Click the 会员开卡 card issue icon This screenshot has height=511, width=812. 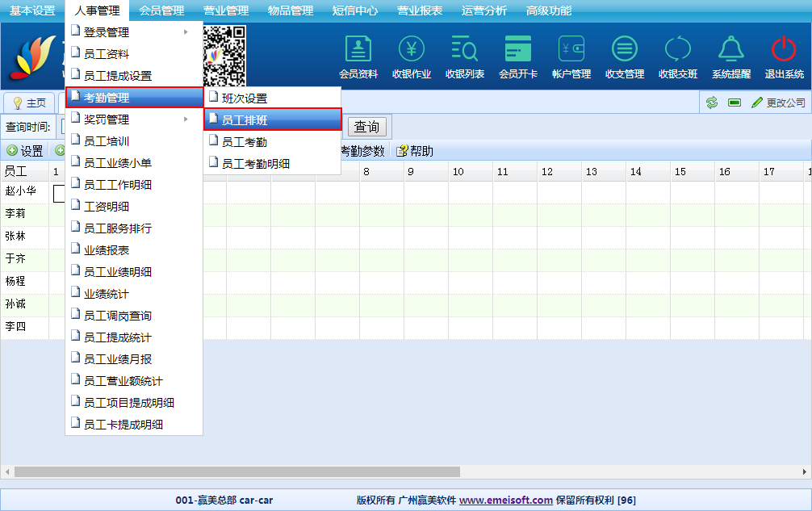518,50
